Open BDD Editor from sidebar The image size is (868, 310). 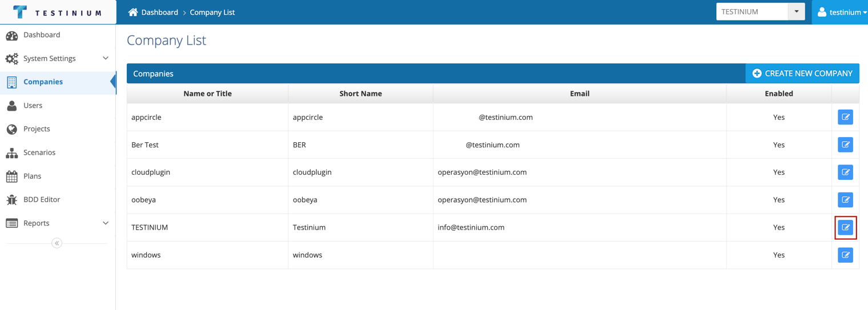58,199
